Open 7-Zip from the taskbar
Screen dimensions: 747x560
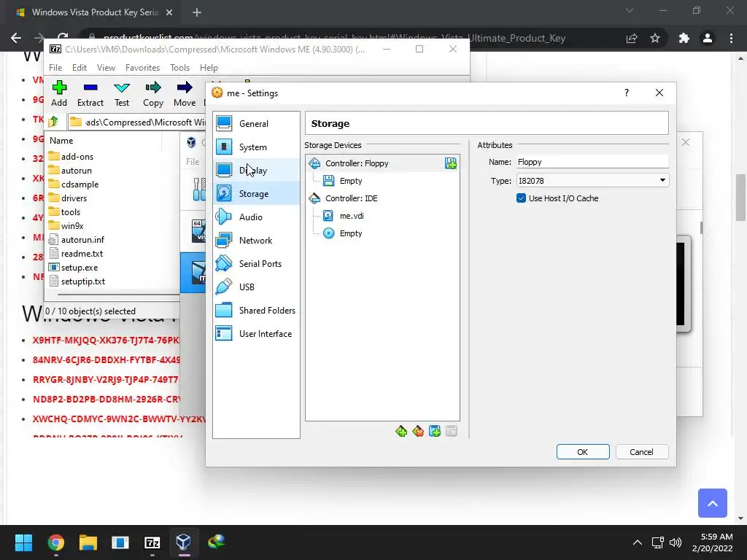[x=152, y=542]
